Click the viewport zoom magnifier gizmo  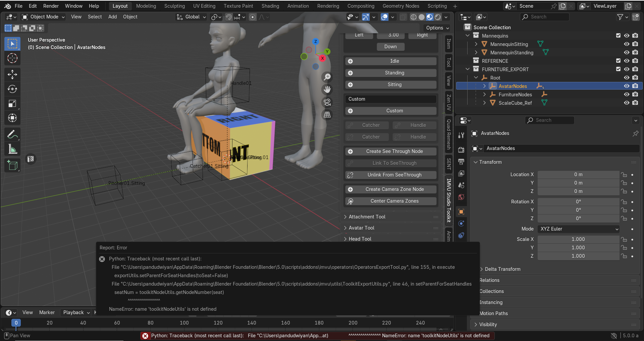click(x=327, y=77)
